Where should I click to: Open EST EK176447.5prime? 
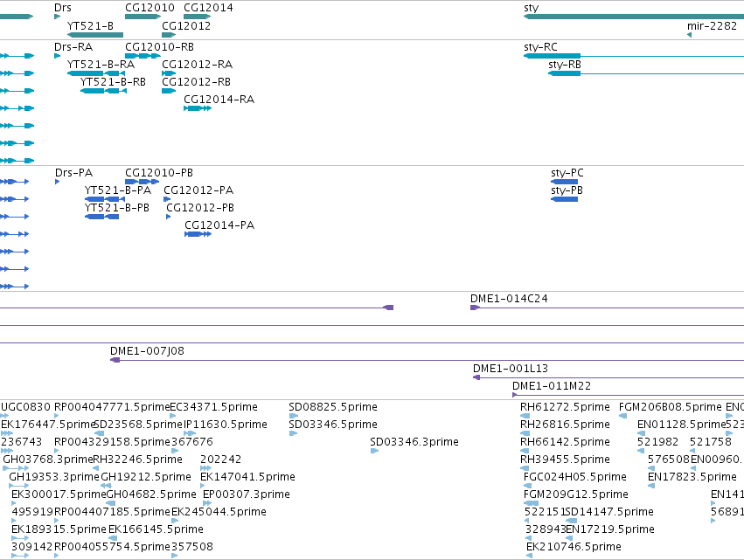point(48,425)
